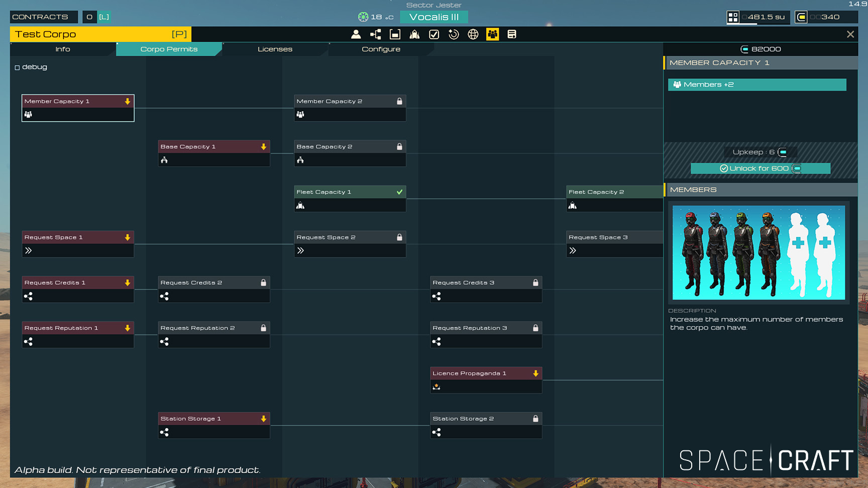Select the highlighted corpo members toolbar icon
Screen dimensions: 868x488
click(x=492, y=34)
